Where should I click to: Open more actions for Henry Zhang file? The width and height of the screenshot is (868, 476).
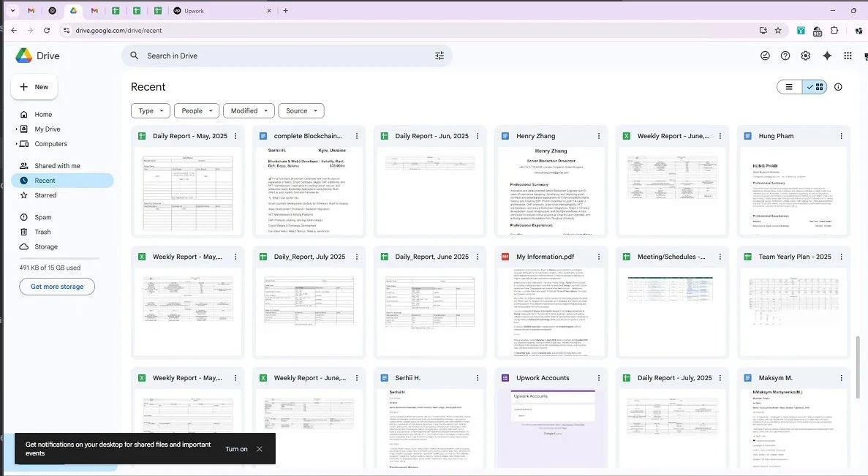click(598, 136)
